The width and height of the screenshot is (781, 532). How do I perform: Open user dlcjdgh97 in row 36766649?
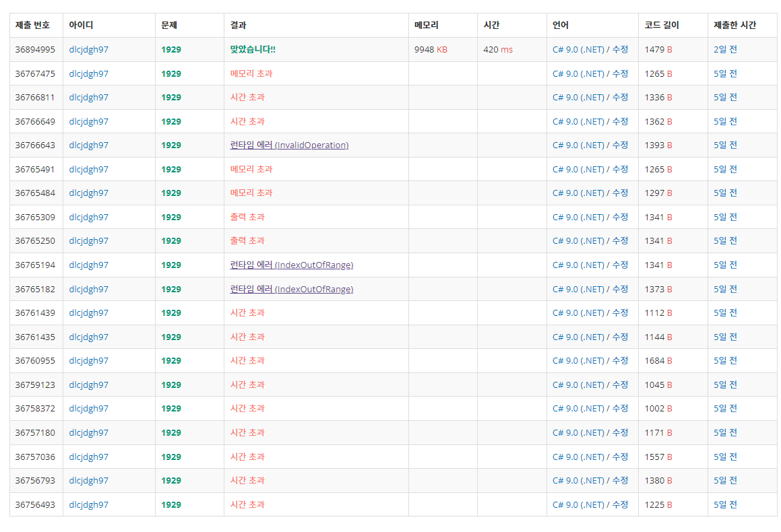[x=89, y=121]
